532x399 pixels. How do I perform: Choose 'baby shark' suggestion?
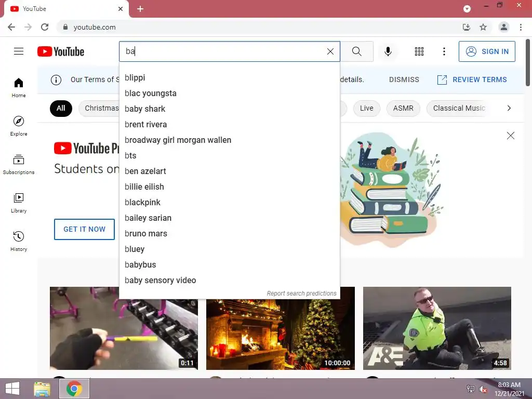click(x=229, y=109)
